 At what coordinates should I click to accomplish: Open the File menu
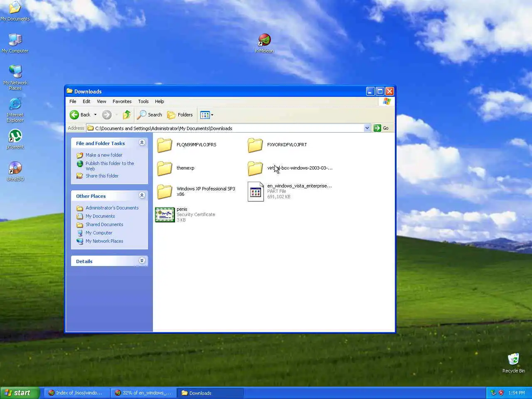click(73, 101)
